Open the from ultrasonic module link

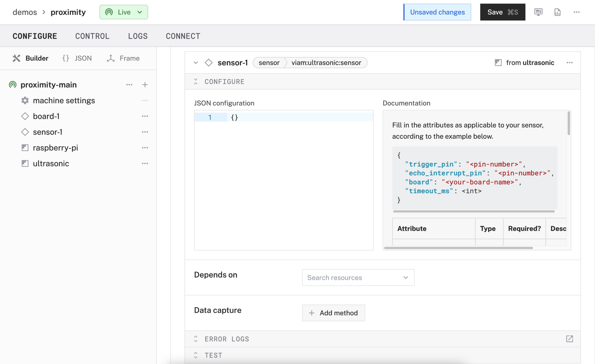click(x=530, y=63)
